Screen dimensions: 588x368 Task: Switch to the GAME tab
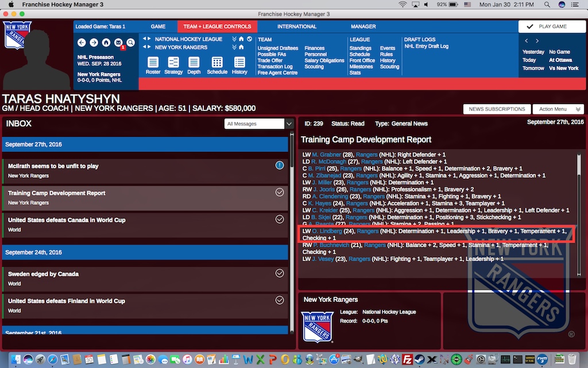[x=158, y=26]
